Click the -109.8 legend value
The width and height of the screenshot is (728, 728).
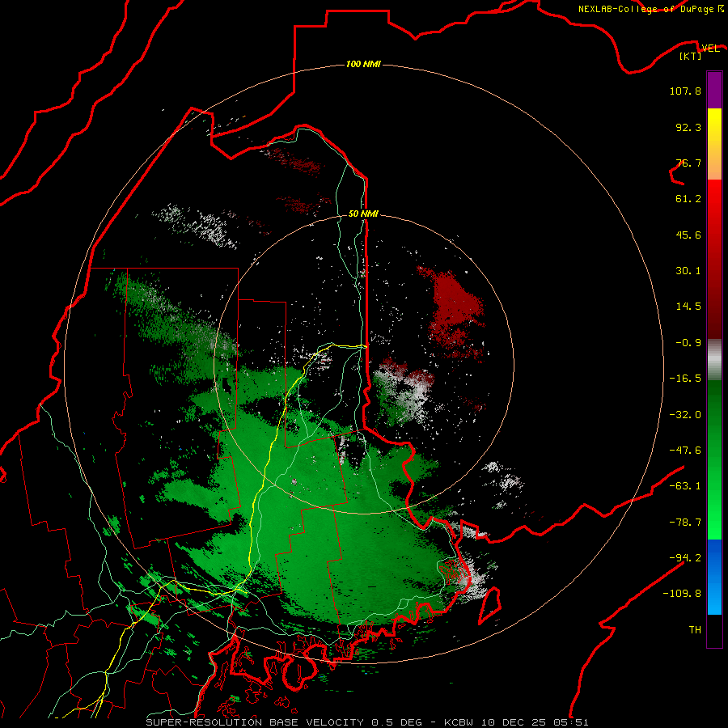click(682, 594)
